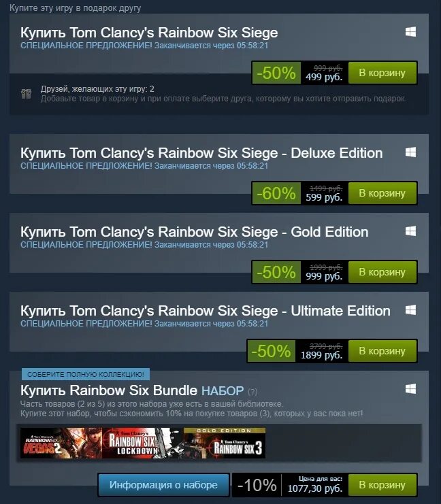The image size is (441, 504).
Task: Add Rainbow Six Bundle to cart
Action: pos(382,485)
